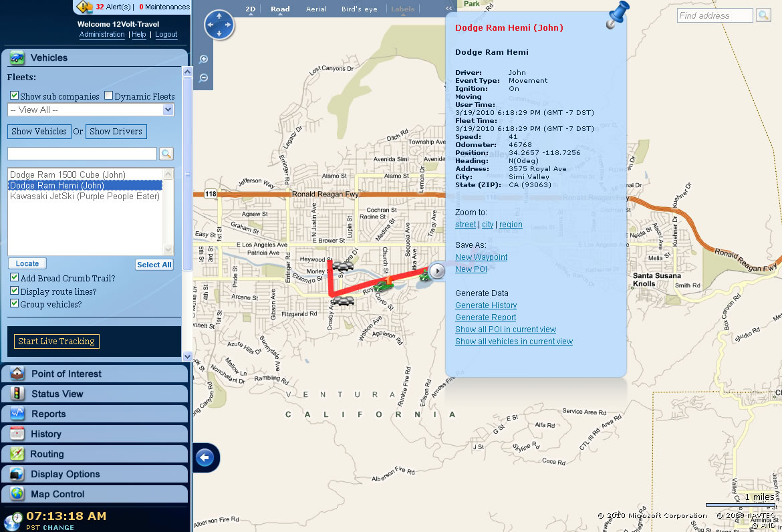Click the Routing map icon
782x532 pixels.
(x=17, y=454)
